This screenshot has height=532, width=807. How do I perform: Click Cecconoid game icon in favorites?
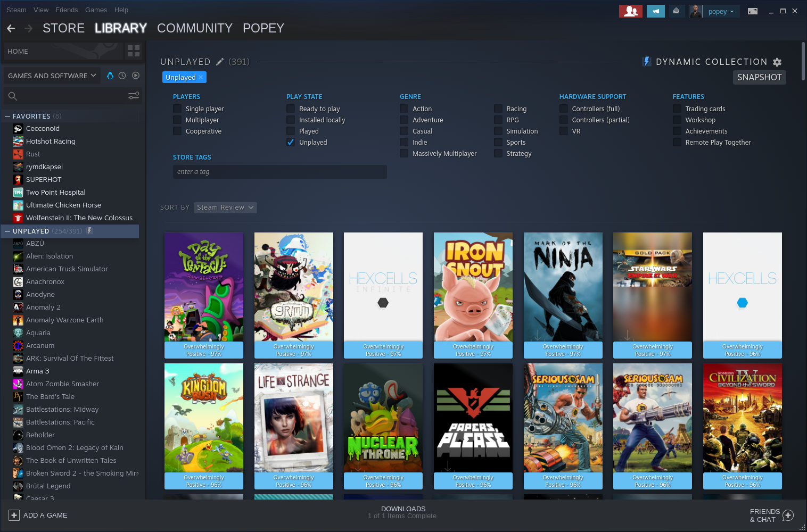coord(18,128)
